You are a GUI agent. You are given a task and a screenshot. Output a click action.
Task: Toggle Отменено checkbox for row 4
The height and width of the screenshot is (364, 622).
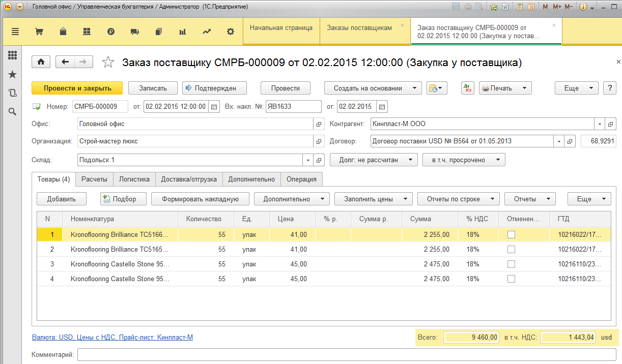pos(511,279)
